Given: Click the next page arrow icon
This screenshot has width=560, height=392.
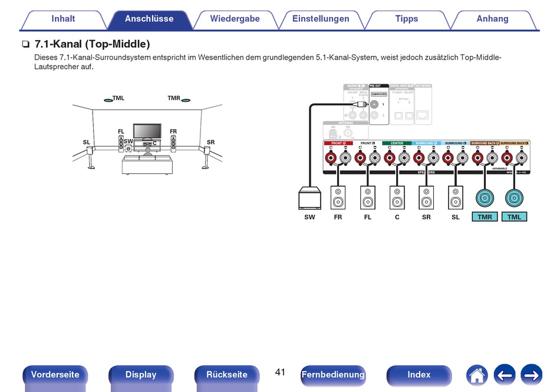Looking at the screenshot, I should point(532,375).
